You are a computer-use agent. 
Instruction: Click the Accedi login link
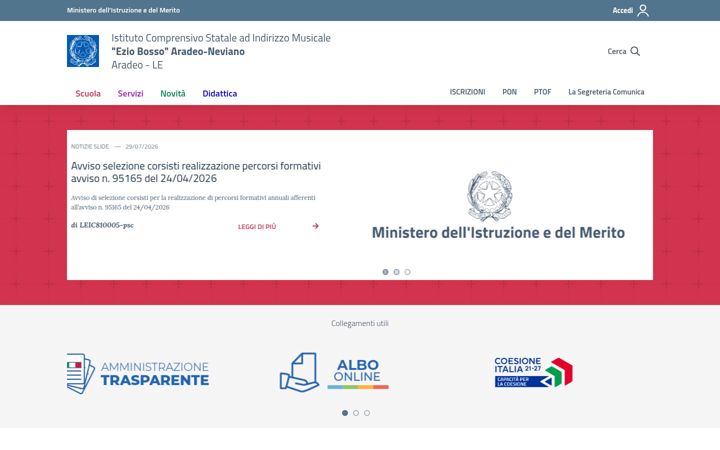click(623, 10)
